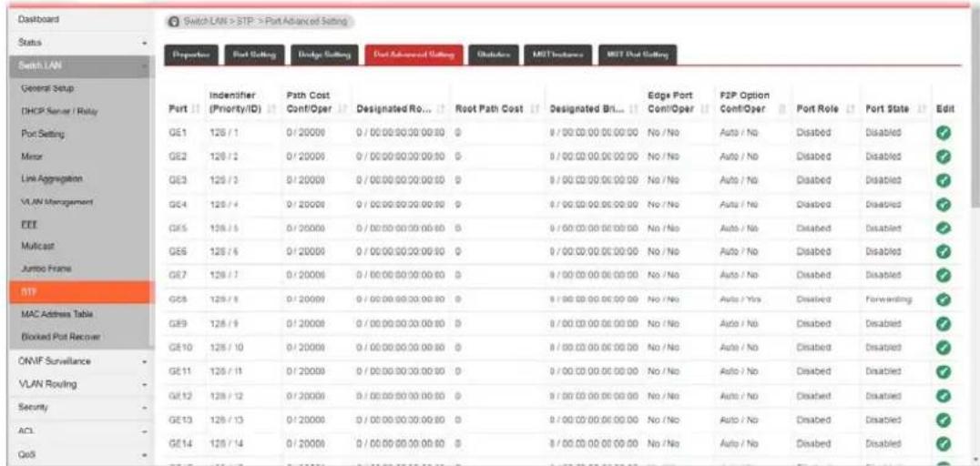Screen dimensions: 980x466
Task: Sort by Identifier (Priority/ID) column
Action: pyautogui.click(x=273, y=108)
